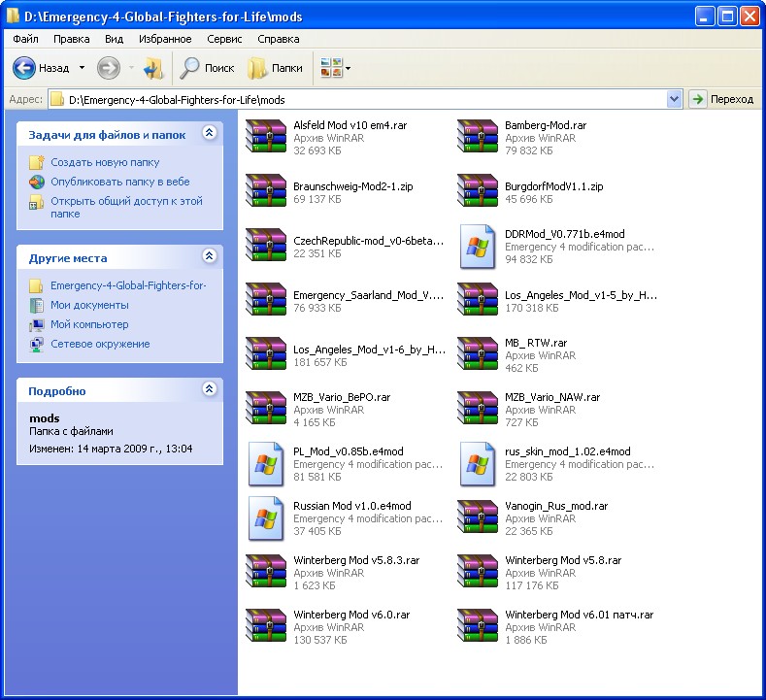Image resolution: width=766 pixels, height=700 pixels.
Task: Toggle the Folders (Папки) pane button
Action: click(x=275, y=68)
